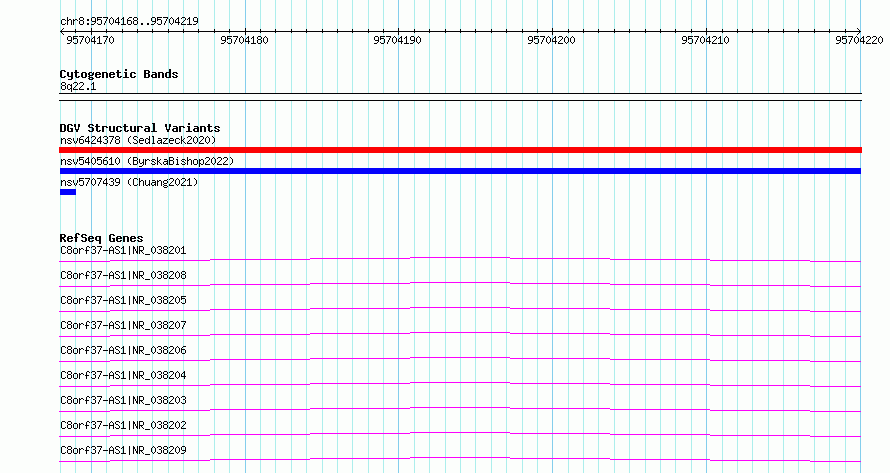Click variant label nsv5707439 (Chuang2021)
890x473 pixels.
point(129,182)
